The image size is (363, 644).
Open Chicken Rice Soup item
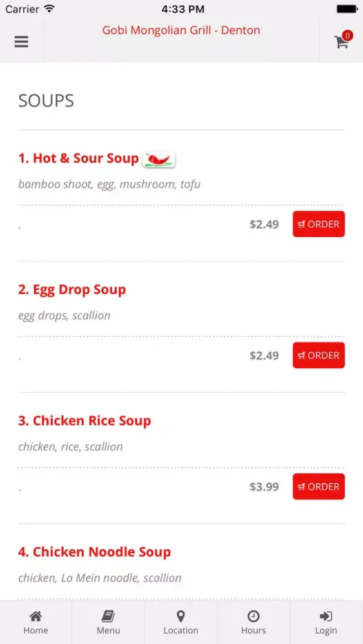coord(84,421)
